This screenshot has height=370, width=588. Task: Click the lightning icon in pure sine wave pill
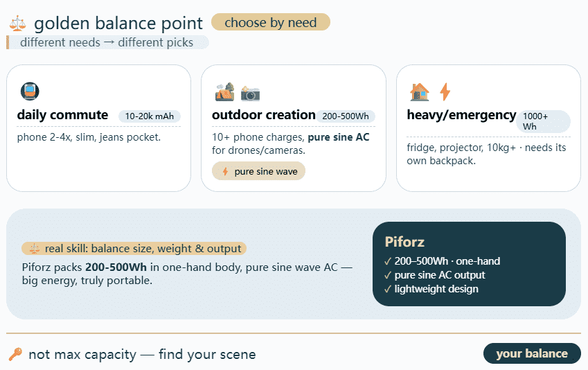point(225,172)
